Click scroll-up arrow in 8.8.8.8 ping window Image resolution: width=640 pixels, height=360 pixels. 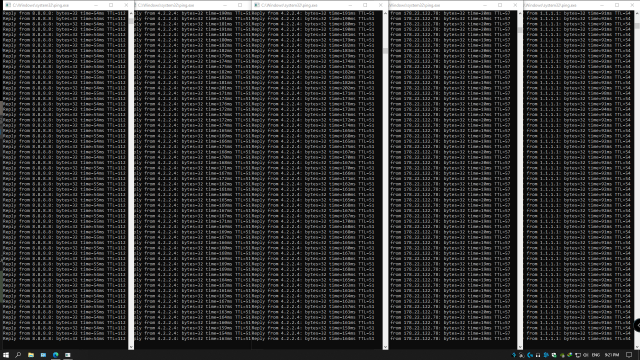pos(131,13)
